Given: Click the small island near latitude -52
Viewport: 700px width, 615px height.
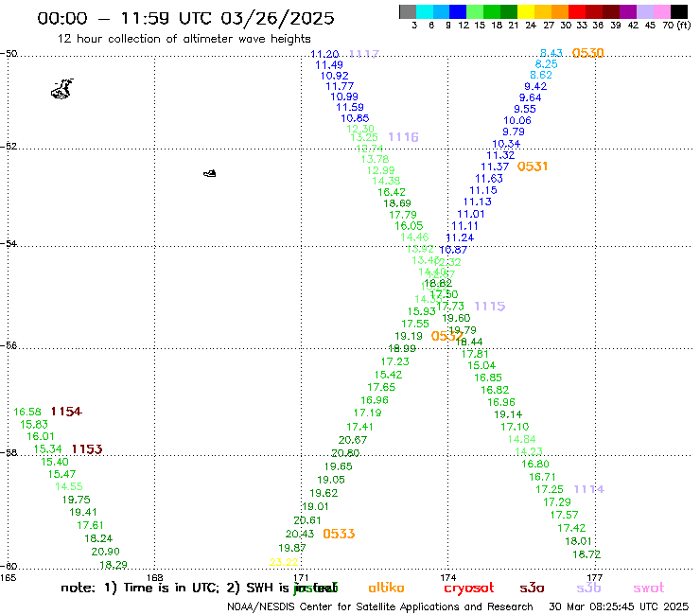Looking at the screenshot, I should point(210,173).
